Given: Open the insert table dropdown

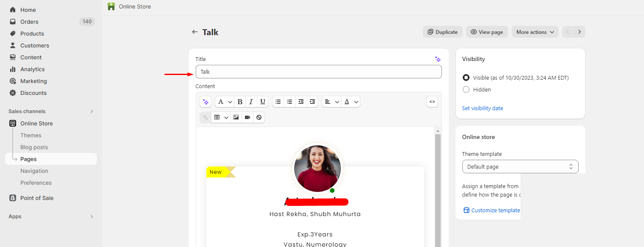Looking at the screenshot, I should coord(221,117).
